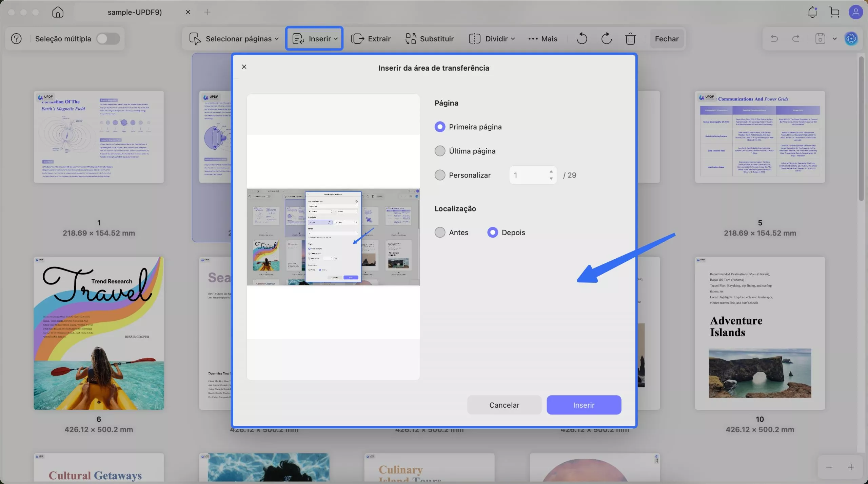
Task: Expand the save options arrow
Action: pyautogui.click(x=835, y=39)
